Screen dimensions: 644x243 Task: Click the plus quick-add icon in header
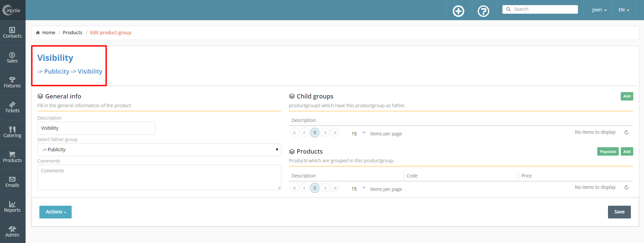tap(458, 11)
